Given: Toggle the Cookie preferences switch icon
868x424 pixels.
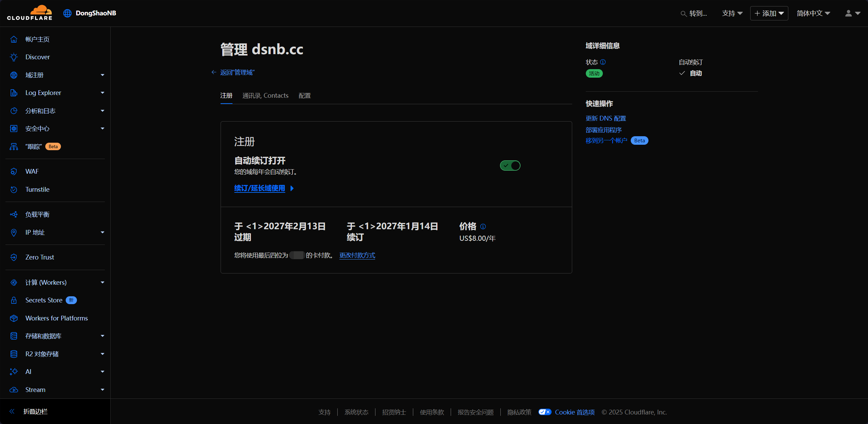Looking at the screenshot, I should (x=545, y=412).
